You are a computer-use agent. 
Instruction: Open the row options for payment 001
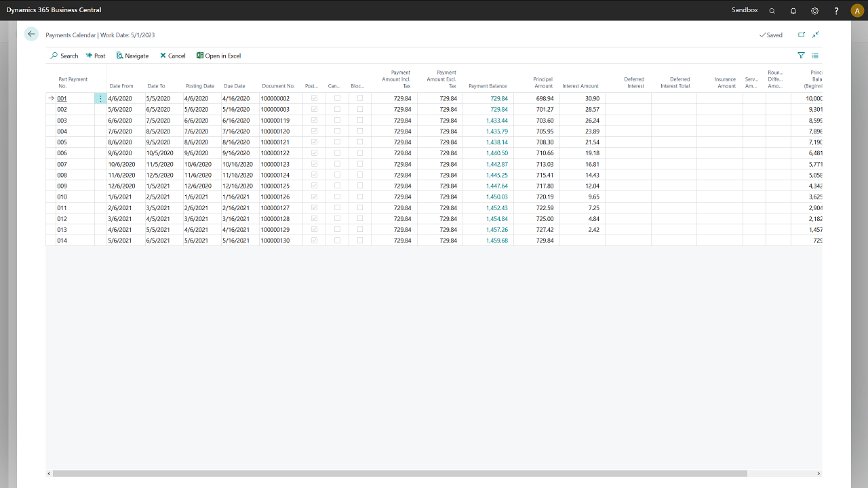(101, 98)
